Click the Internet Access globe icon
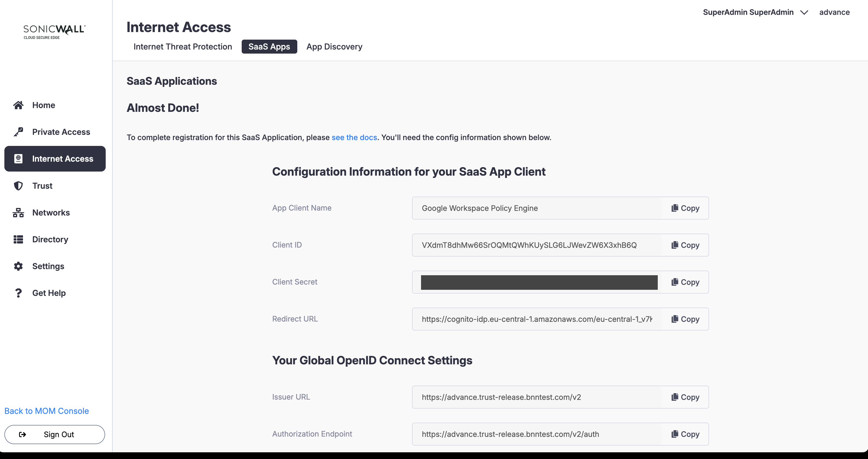 [x=18, y=159]
